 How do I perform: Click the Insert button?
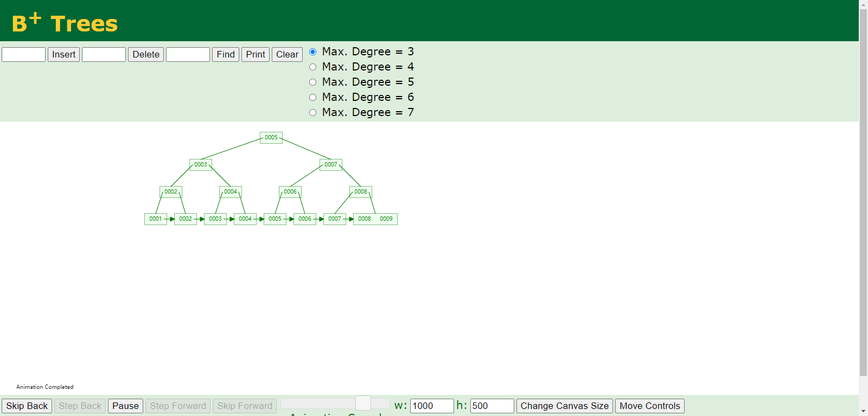click(x=64, y=54)
